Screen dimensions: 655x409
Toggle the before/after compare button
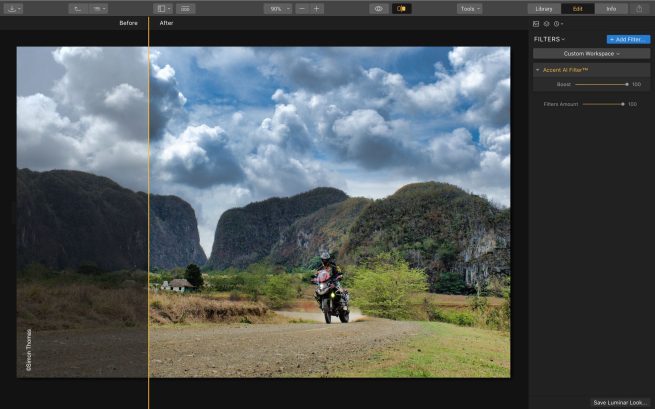(x=402, y=8)
